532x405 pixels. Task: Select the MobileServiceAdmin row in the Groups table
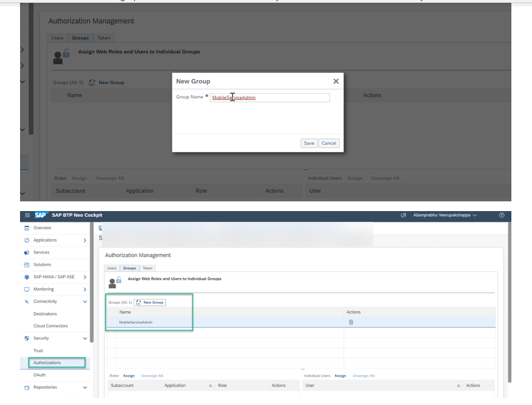(x=301, y=322)
